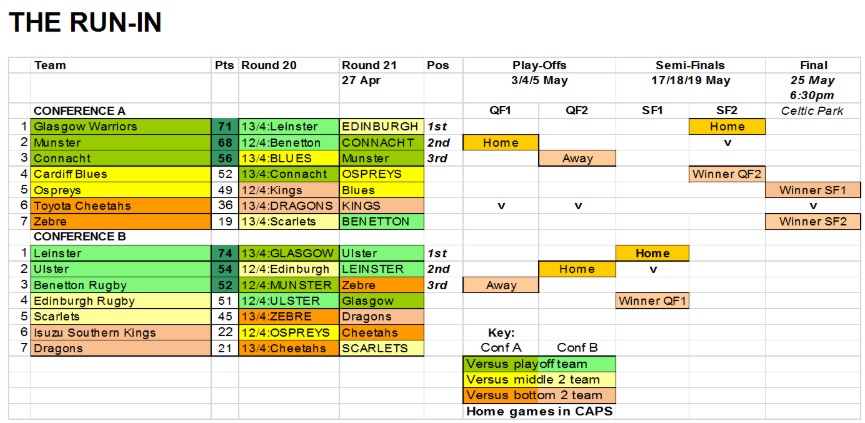Click the Winner SF2 cell

pyautogui.click(x=813, y=222)
